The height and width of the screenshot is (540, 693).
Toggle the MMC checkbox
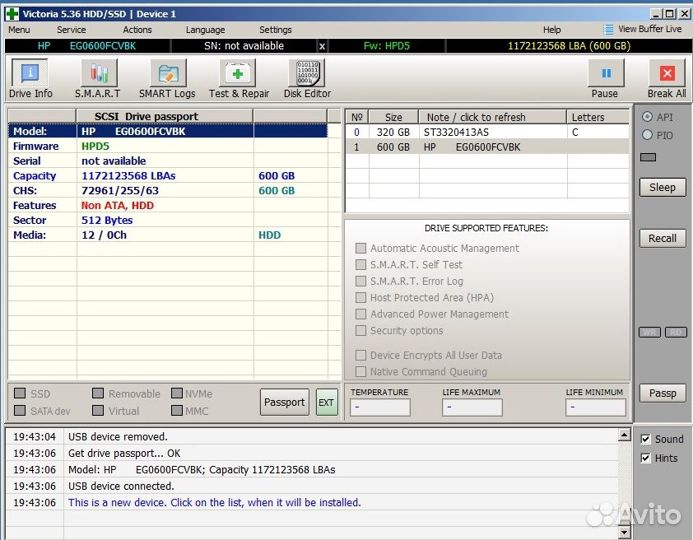tap(177, 411)
